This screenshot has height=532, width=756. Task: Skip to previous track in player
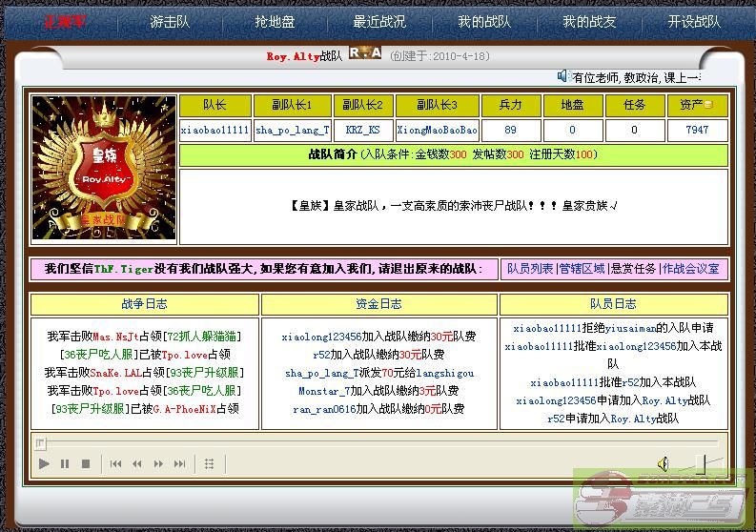tap(115, 464)
